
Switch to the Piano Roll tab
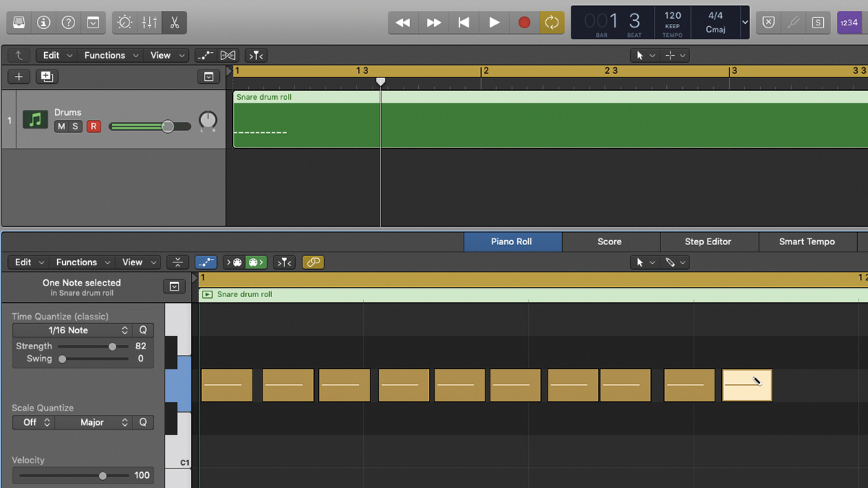point(512,241)
